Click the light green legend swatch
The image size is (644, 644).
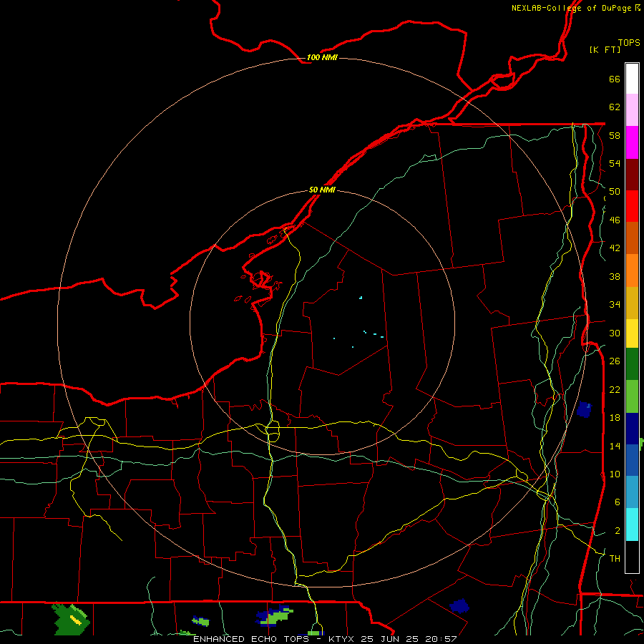[x=632, y=396]
